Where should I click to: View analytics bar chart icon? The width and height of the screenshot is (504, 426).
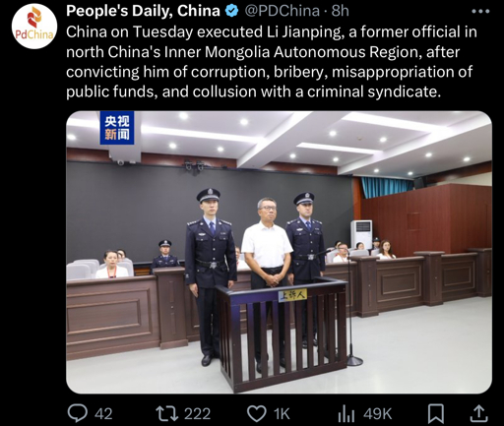point(346,414)
